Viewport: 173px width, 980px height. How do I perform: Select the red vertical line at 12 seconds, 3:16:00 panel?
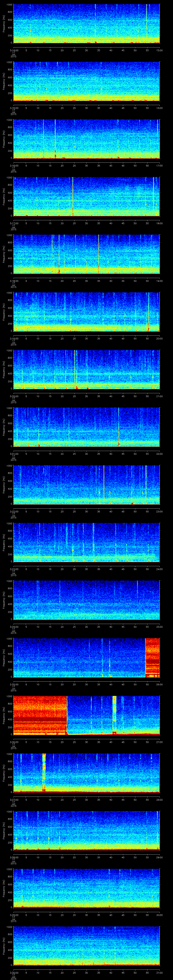[43, 139]
